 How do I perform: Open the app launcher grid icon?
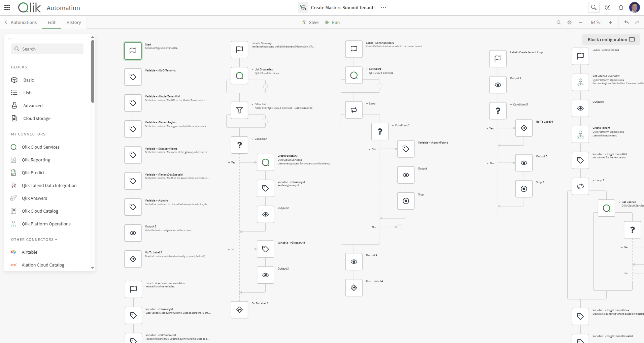tap(7, 7)
